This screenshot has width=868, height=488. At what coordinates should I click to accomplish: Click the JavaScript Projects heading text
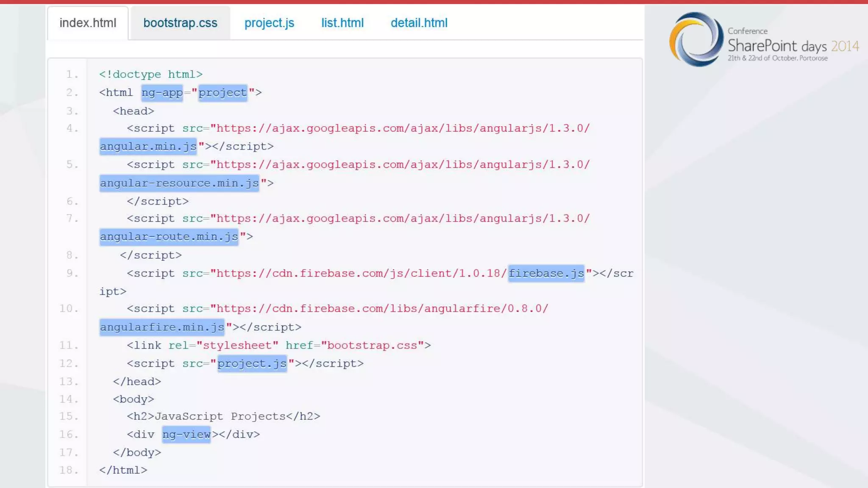[220, 416]
